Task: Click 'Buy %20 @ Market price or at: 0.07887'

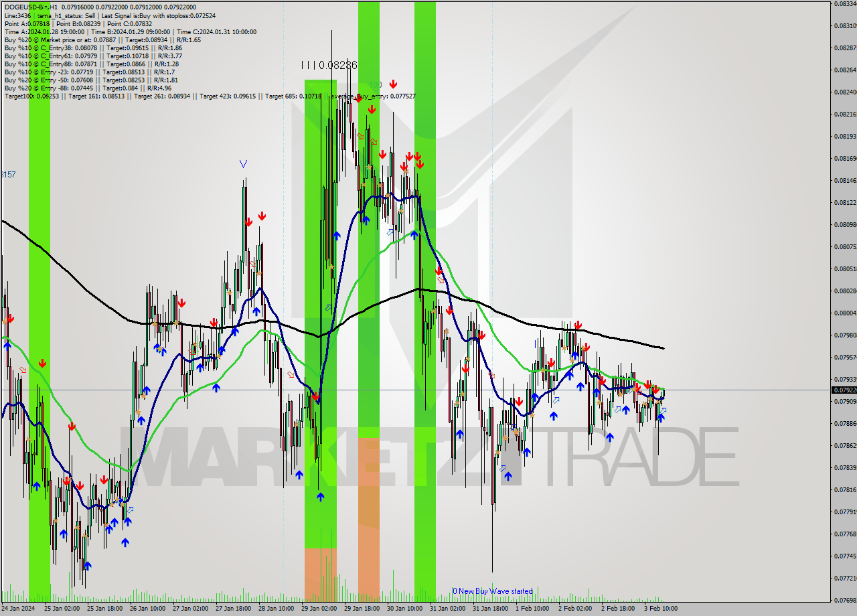Action: point(60,40)
